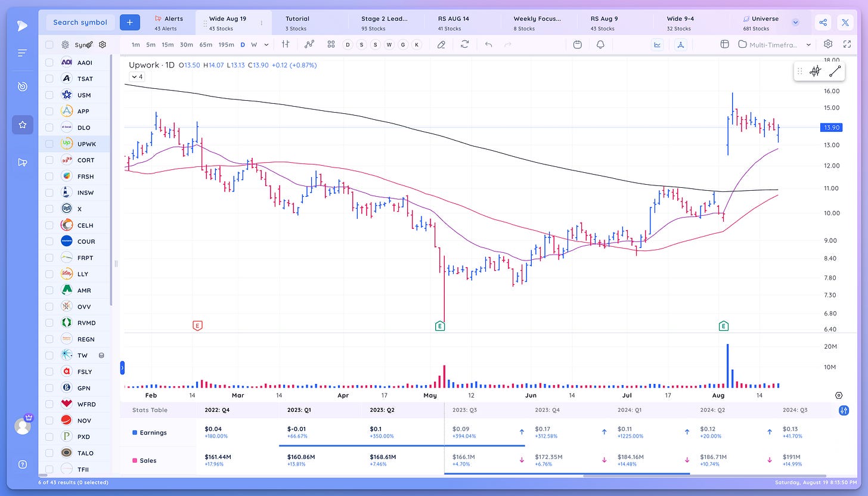Click the Search symbol field
868x496 pixels.
coord(80,22)
